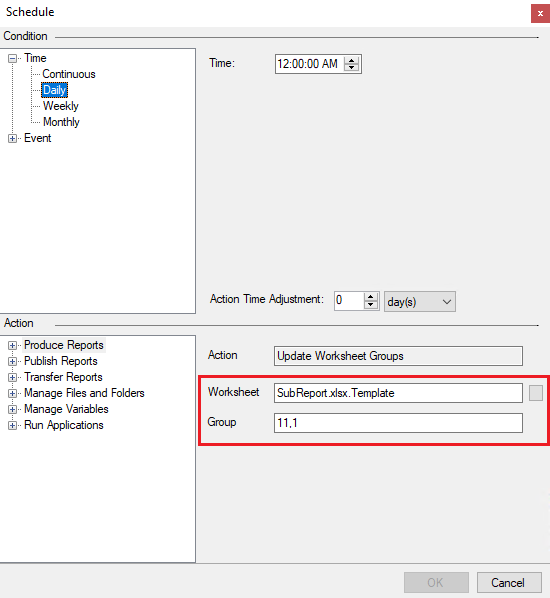Increment the Action Time Adjustment value

click(x=370, y=297)
